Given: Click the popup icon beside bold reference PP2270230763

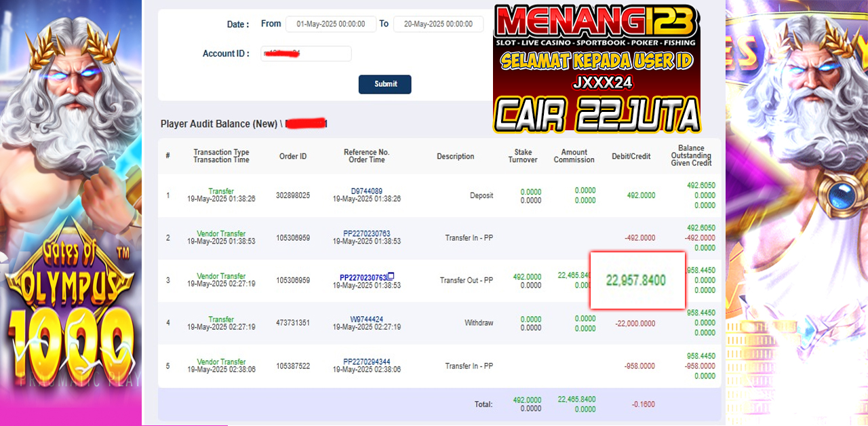Looking at the screenshot, I should pyautogui.click(x=391, y=276).
